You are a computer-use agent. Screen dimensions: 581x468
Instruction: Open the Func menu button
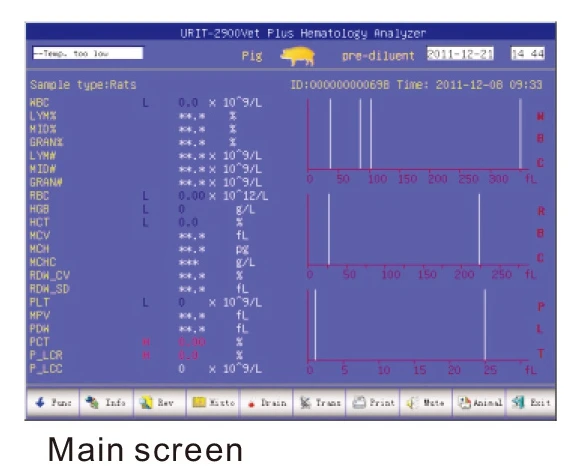(53, 402)
